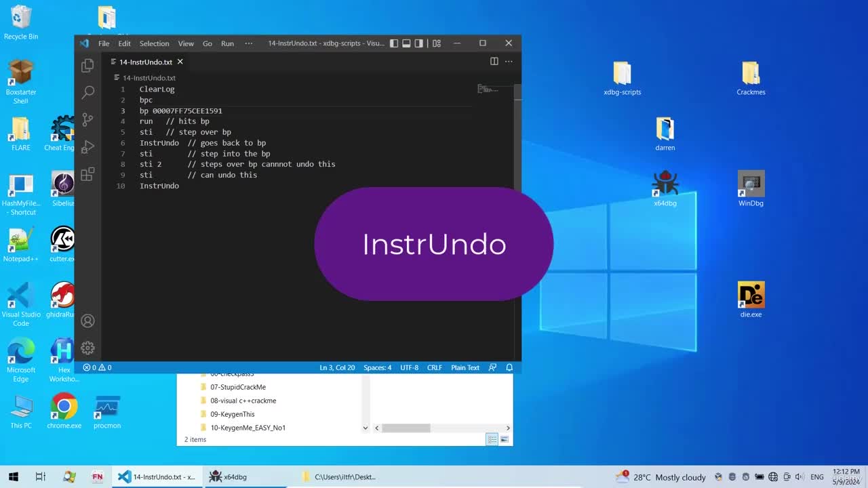Open the Extensions view
Screen dimensions: 868x488
(x=87, y=174)
